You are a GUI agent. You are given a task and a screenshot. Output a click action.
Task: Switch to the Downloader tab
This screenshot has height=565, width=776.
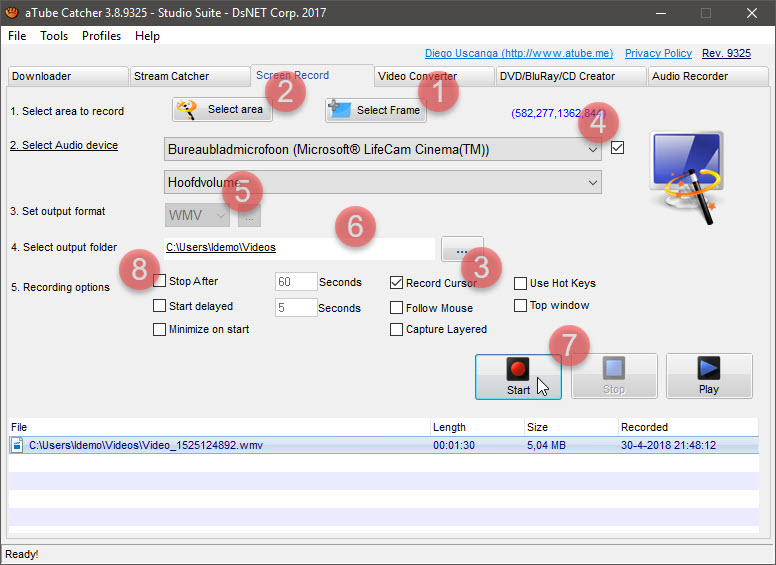pos(68,76)
